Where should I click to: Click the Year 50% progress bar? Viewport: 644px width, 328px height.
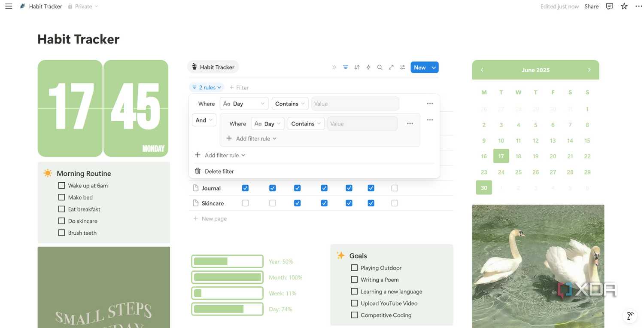pyautogui.click(x=227, y=261)
